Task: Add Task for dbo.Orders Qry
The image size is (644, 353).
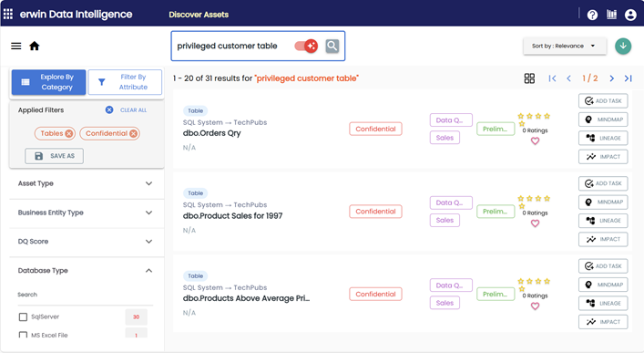Action: tap(603, 101)
